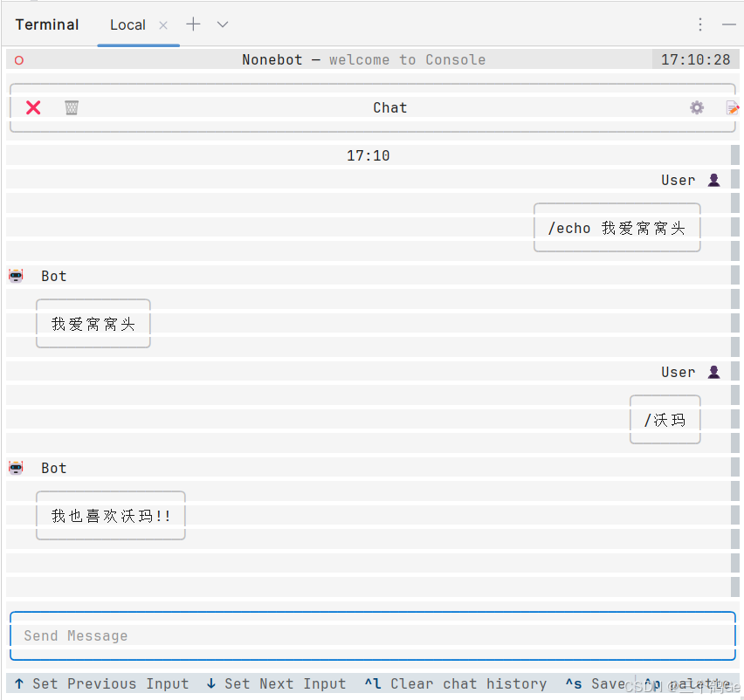Click the Send Message input field
The height and width of the screenshot is (700, 744).
click(x=373, y=635)
